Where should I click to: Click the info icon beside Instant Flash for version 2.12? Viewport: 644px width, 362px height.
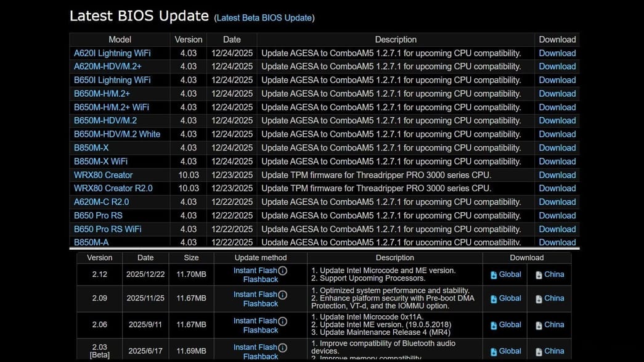pyautogui.click(x=282, y=270)
